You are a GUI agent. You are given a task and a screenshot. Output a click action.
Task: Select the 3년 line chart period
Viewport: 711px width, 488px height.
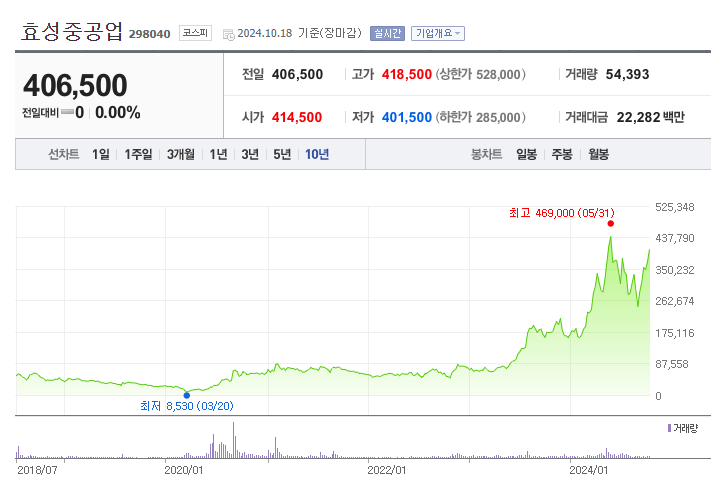[x=250, y=154]
